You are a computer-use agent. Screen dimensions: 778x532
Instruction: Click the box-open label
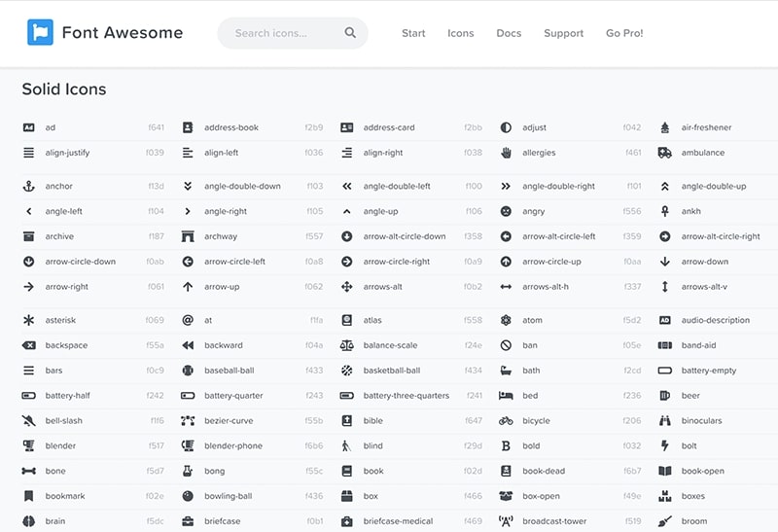[541, 496]
